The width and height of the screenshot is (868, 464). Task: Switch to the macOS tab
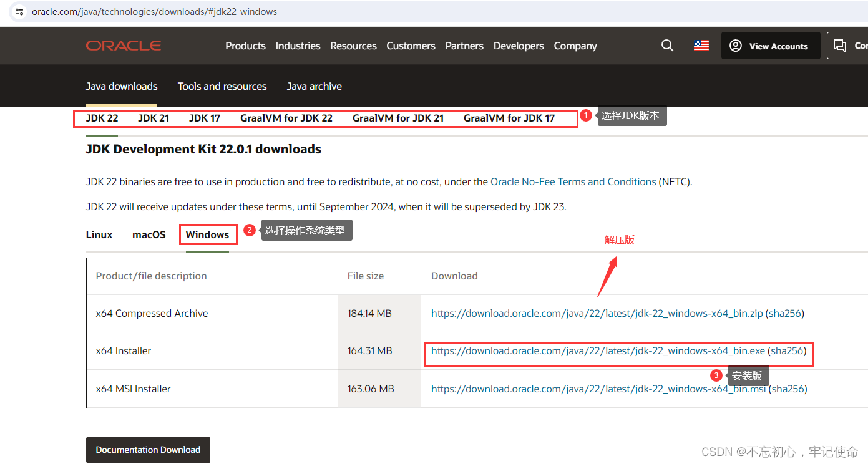click(149, 234)
